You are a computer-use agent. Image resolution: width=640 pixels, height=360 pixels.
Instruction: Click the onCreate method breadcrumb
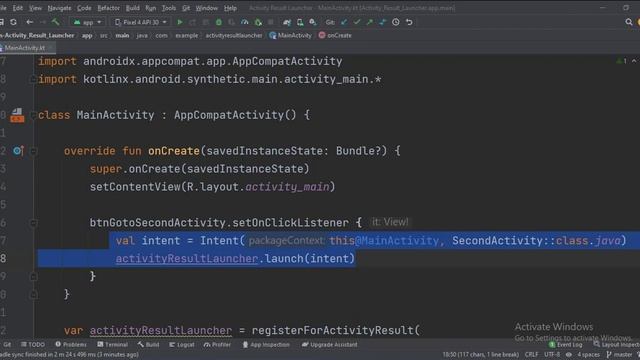click(335, 36)
